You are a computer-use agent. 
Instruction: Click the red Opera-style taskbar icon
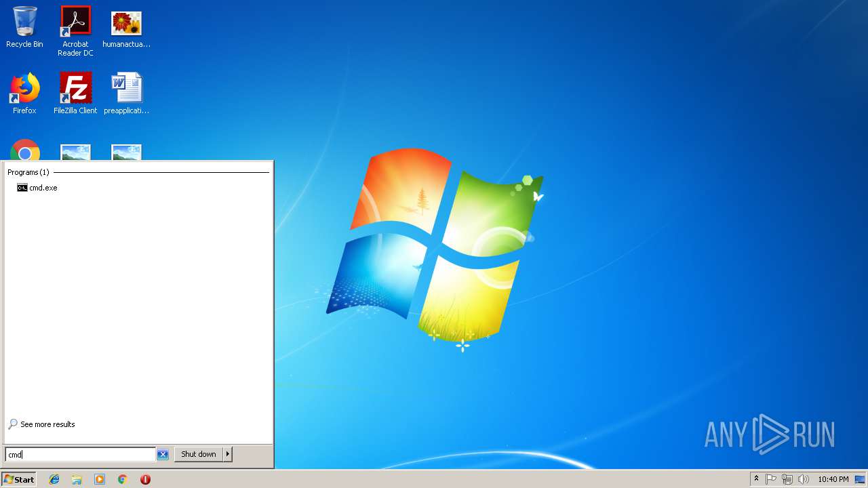pyautogui.click(x=145, y=479)
